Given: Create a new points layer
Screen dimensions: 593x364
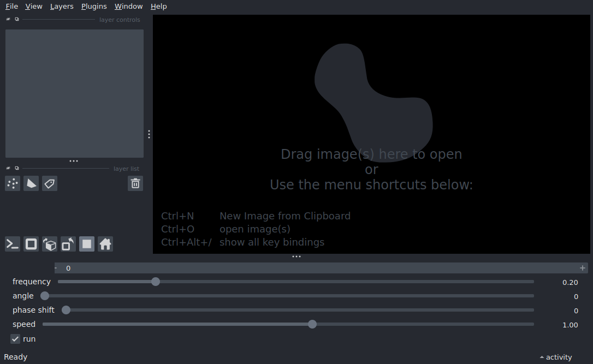Looking at the screenshot, I should (13, 184).
